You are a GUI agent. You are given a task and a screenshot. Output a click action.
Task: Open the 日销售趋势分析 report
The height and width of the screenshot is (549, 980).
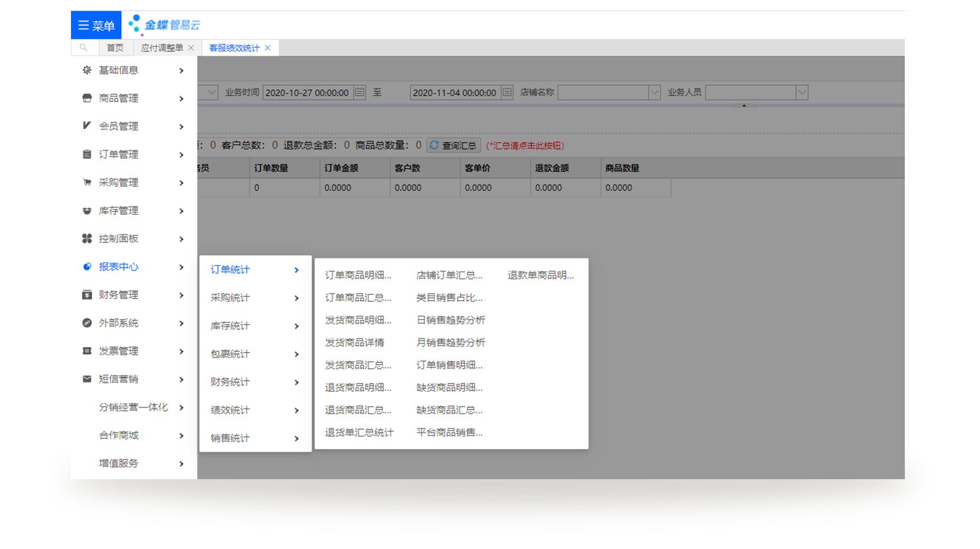[x=451, y=320]
